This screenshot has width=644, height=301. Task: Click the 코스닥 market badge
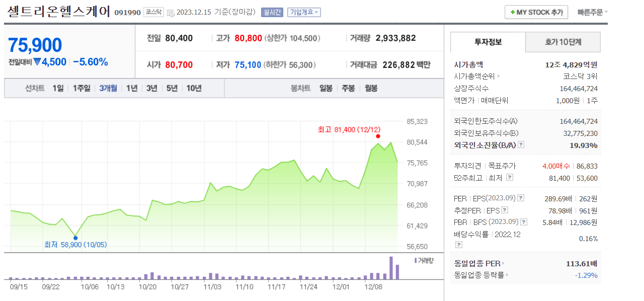click(x=153, y=12)
